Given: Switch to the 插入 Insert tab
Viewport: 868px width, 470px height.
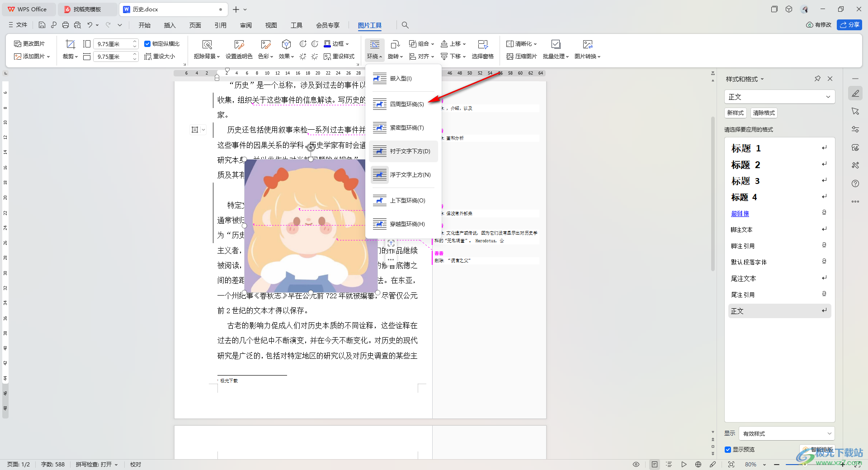Looking at the screenshot, I should pos(170,25).
